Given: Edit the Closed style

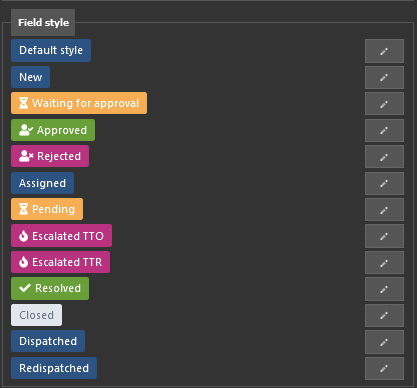Looking at the screenshot, I should coord(384,315).
